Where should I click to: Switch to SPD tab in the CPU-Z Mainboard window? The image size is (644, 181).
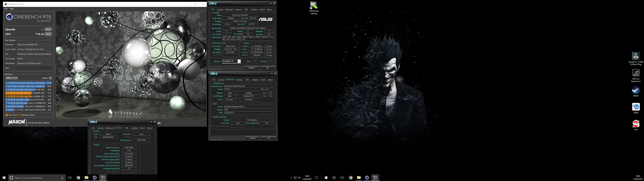pos(247,80)
